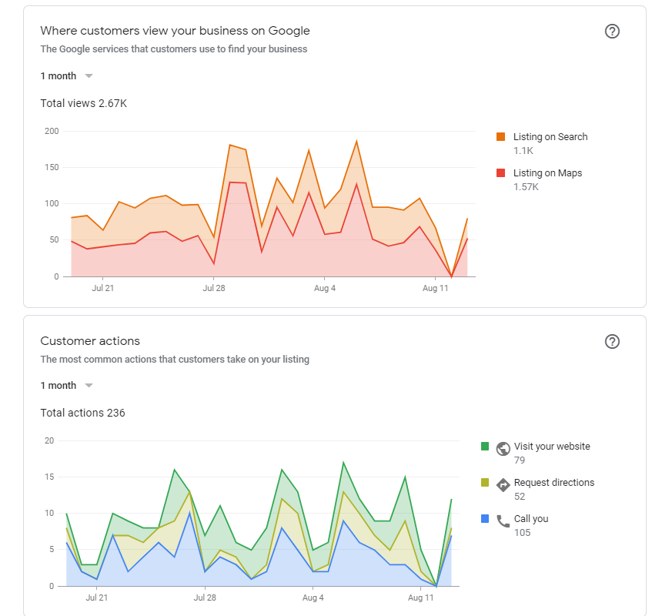Image resolution: width=672 pixels, height=616 pixels.
Task: Click the Total views 2.67K text
Action: point(83,103)
